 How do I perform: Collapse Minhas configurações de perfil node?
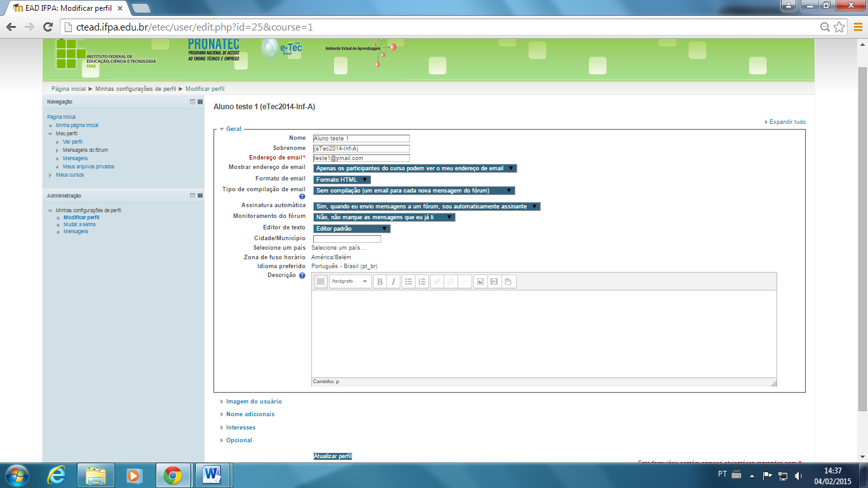(x=50, y=210)
